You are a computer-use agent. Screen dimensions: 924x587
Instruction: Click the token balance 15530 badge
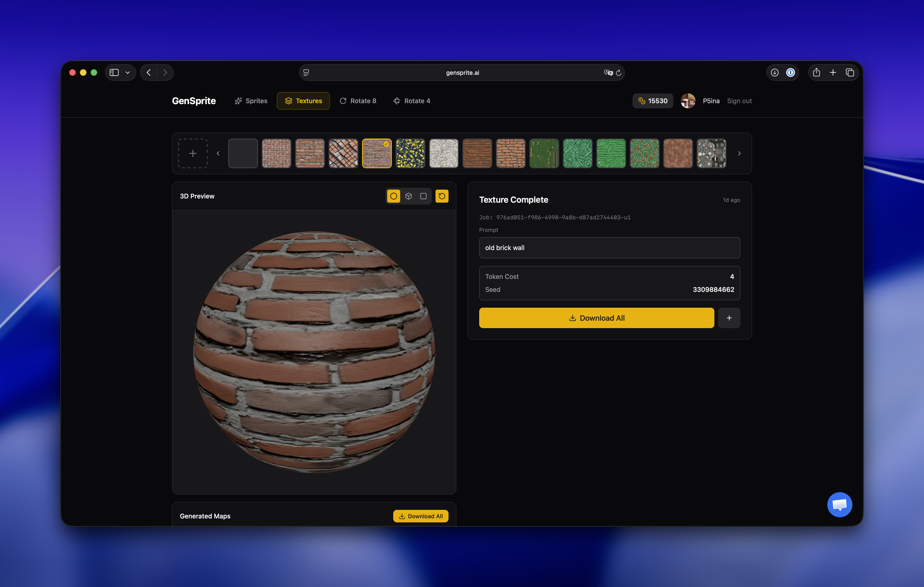point(652,101)
